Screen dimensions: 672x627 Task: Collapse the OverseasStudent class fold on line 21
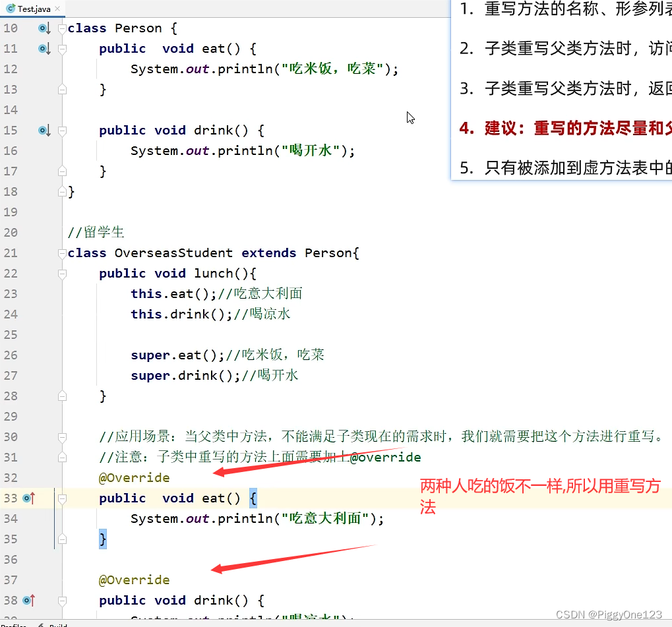coord(62,253)
